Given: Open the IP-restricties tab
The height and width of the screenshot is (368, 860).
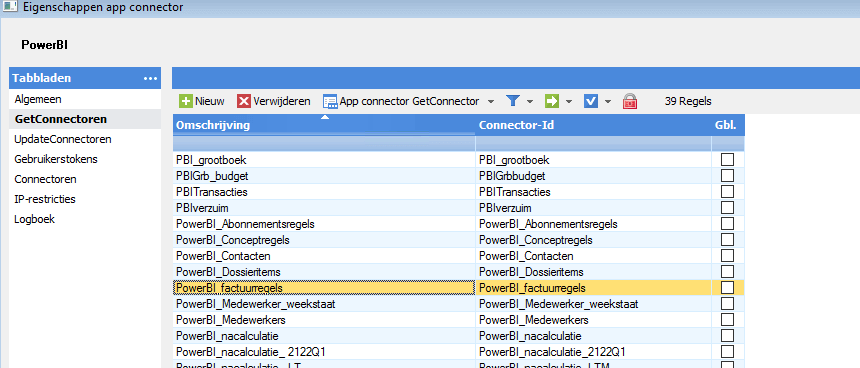Looking at the screenshot, I should tap(85, 199).
